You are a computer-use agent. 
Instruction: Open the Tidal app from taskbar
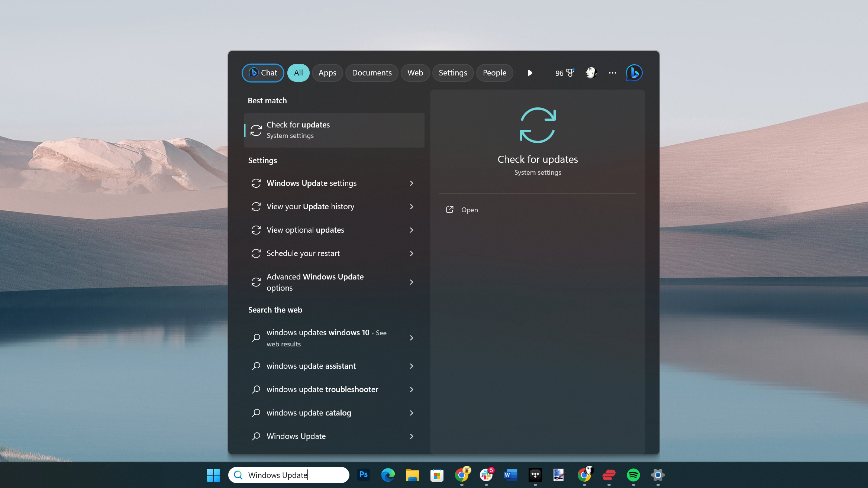535,475
